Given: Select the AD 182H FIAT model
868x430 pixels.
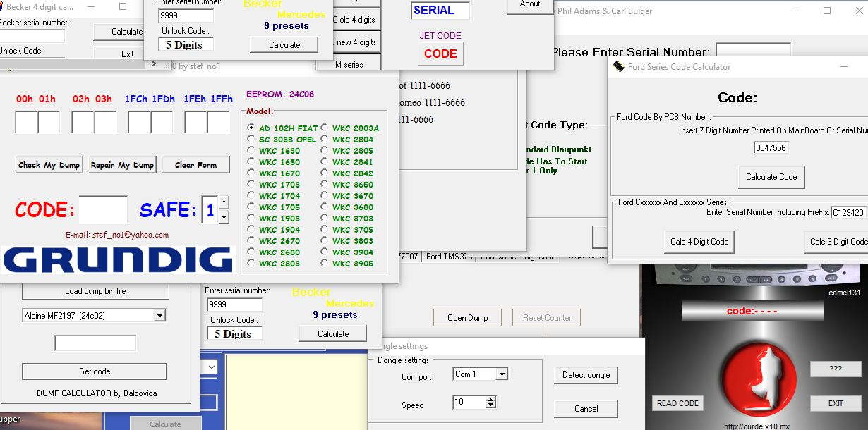Looking at the screenshot, I should coord(251,128).
